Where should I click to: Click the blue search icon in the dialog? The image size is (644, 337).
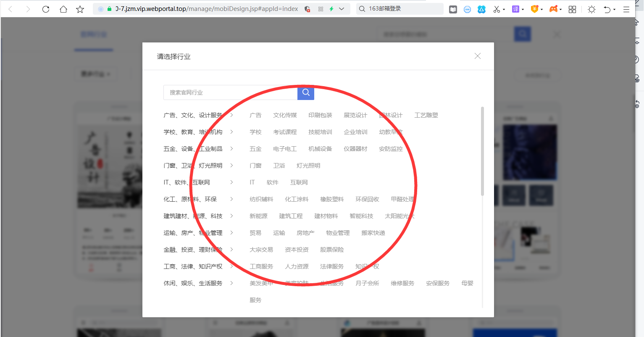coord(306,92)
